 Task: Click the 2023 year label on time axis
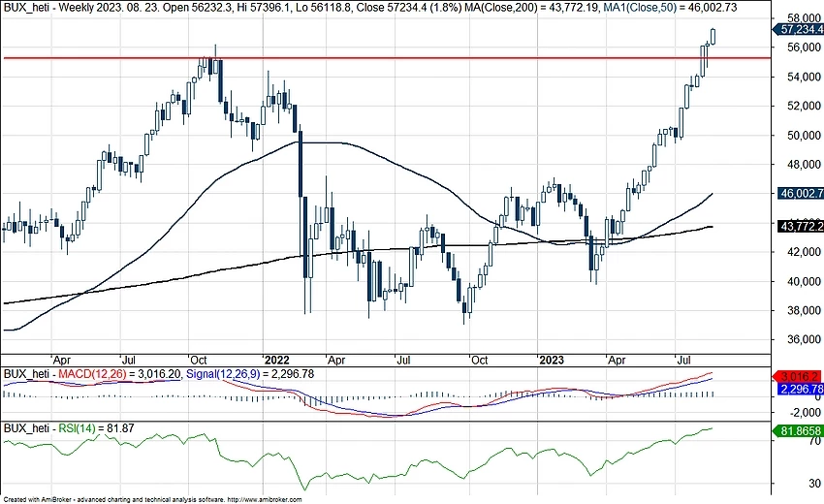(552, 360)
